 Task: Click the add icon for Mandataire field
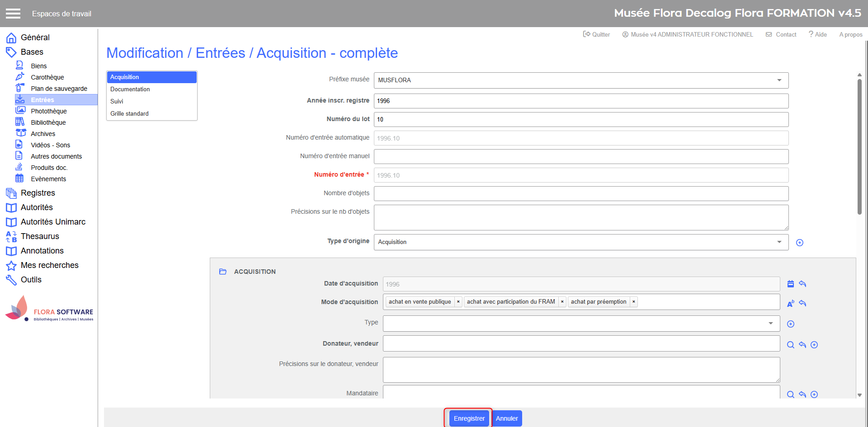814,394
